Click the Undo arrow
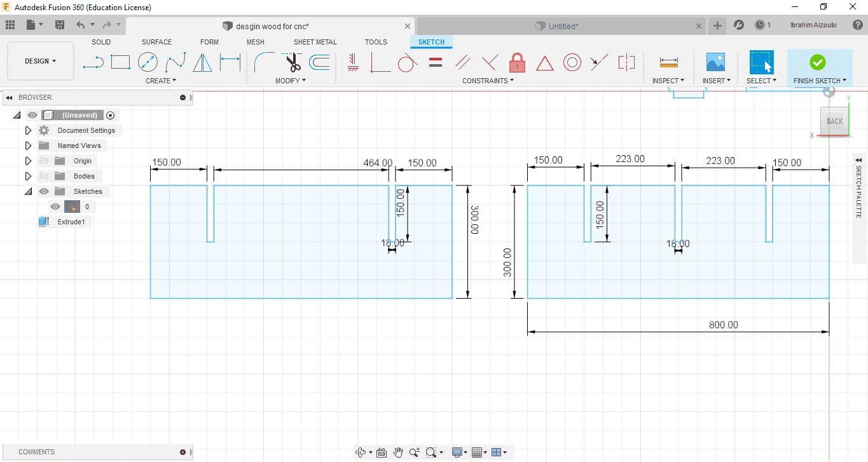868x462 pixels. tap(80, 25)
